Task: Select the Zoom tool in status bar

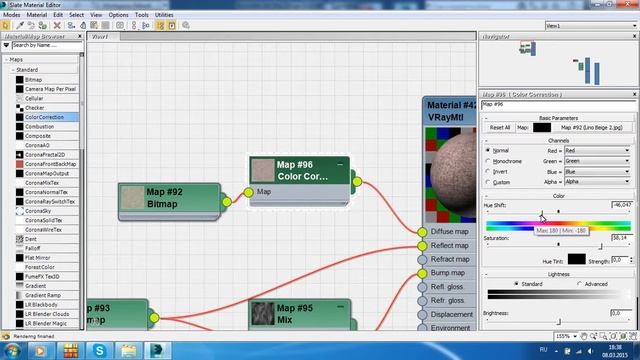Action: point(594,336)
